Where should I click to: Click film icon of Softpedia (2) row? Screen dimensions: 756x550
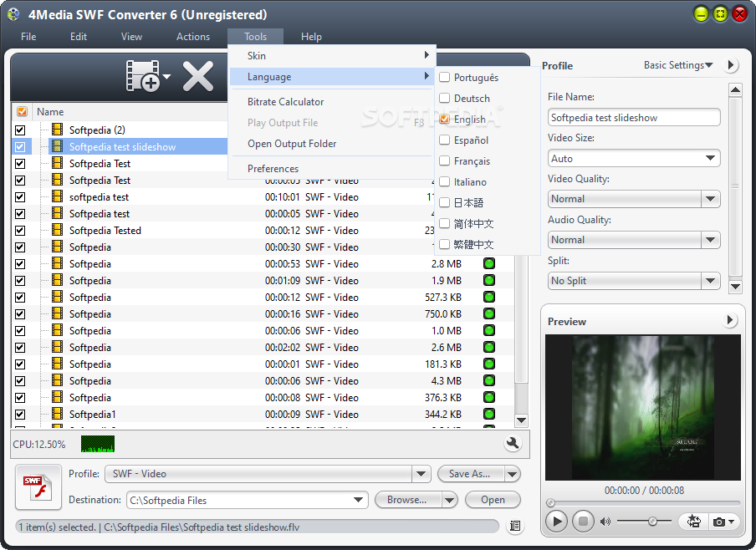58,130
